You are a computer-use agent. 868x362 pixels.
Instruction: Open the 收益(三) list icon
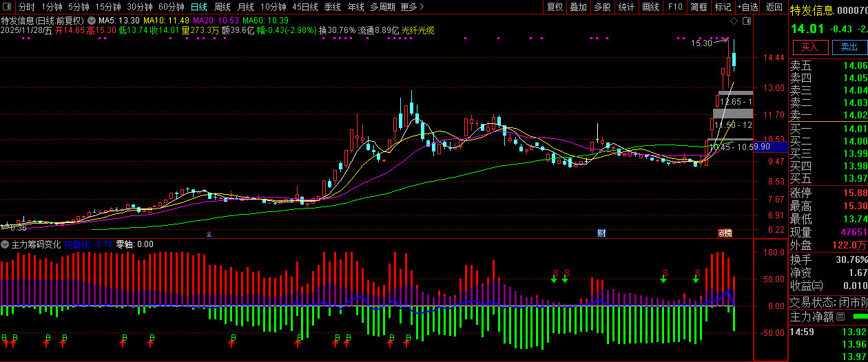[x=818, y=286]
